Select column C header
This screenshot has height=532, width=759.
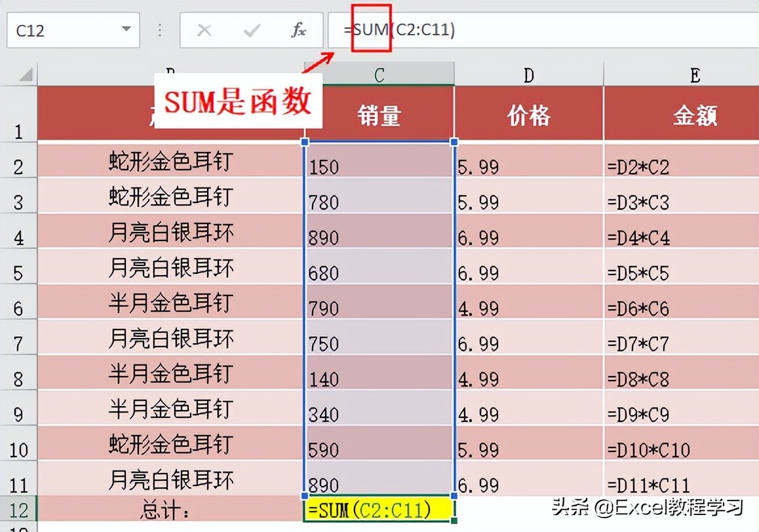[x=379, y=75]
